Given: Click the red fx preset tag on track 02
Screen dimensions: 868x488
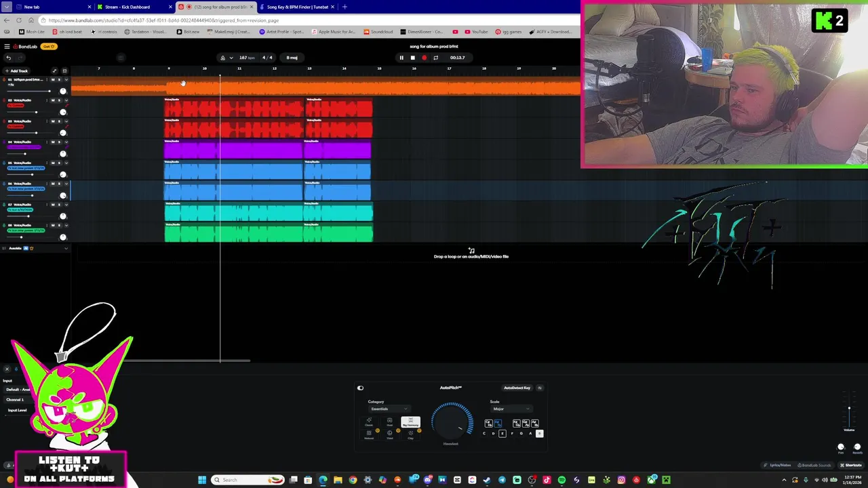Looking at the screenshot, I should pos(16,105).
